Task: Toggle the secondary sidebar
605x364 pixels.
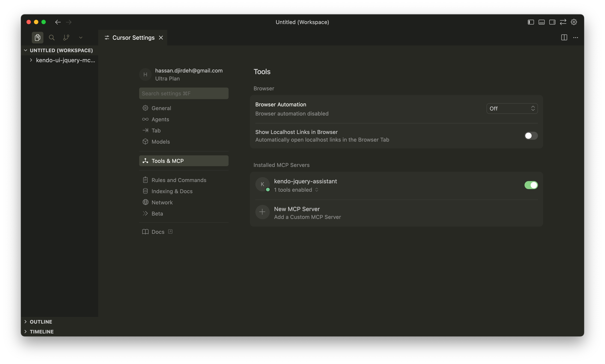Action: (552, 22)
